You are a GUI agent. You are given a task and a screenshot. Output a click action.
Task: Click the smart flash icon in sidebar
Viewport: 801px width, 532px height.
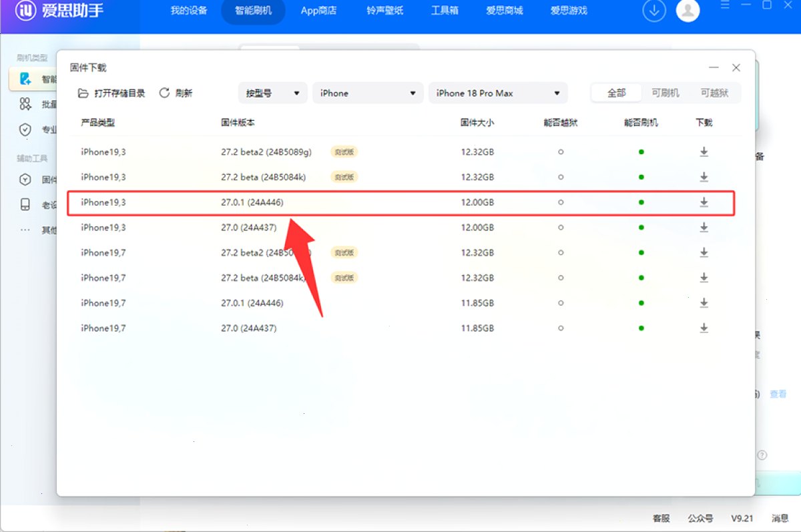tap(25, 79)
